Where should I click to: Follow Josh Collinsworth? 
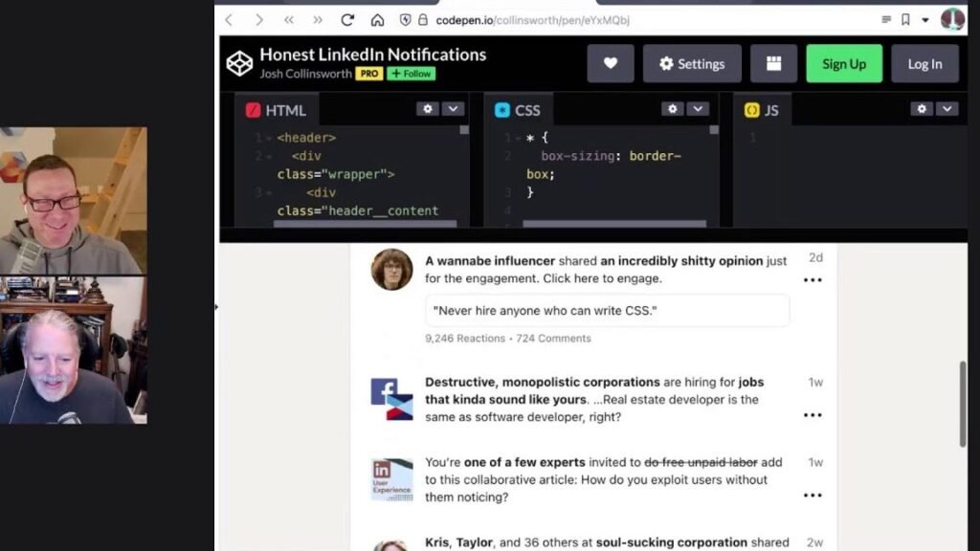412,74
